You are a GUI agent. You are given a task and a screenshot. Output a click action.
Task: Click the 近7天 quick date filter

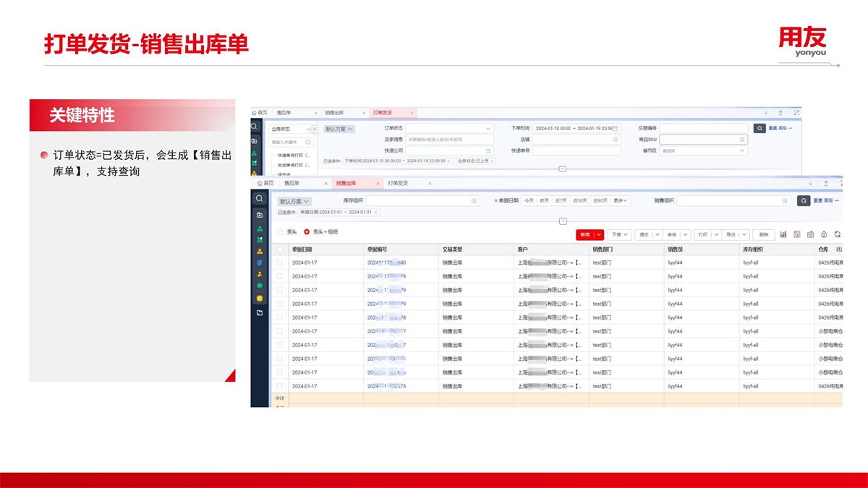pos(561,201)
